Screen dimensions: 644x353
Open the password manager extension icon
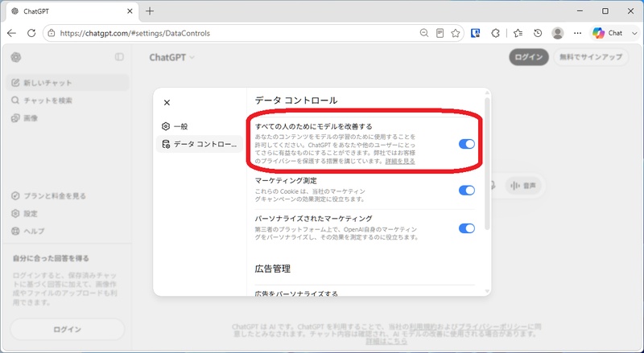pos(476,33)
